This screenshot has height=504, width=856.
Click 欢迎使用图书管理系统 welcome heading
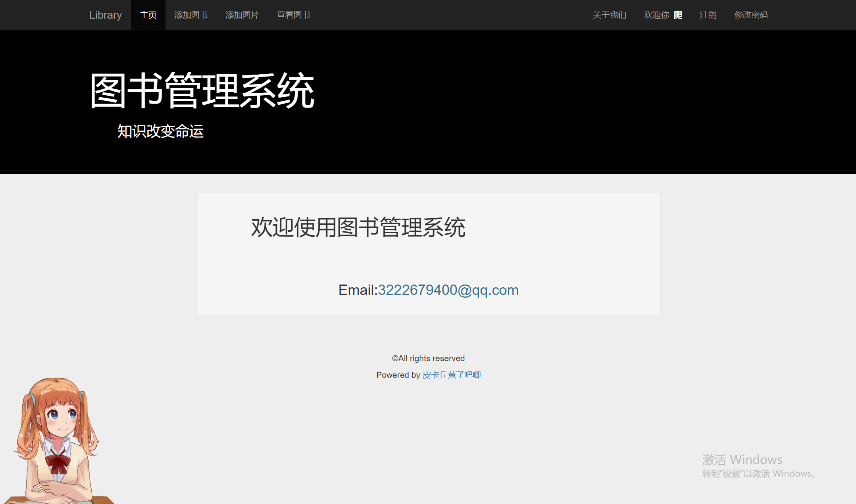tap(358, 227)
